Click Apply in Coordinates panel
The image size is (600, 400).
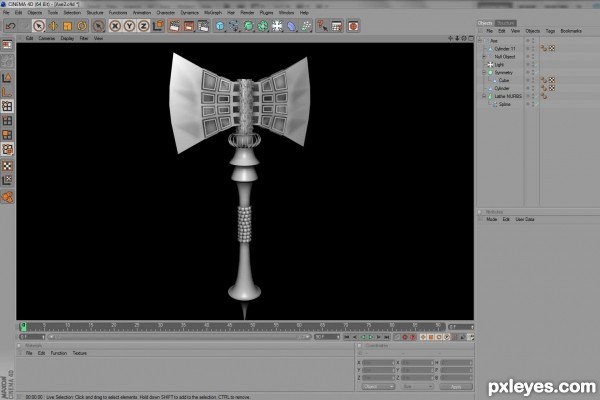(x=456, y=387)
